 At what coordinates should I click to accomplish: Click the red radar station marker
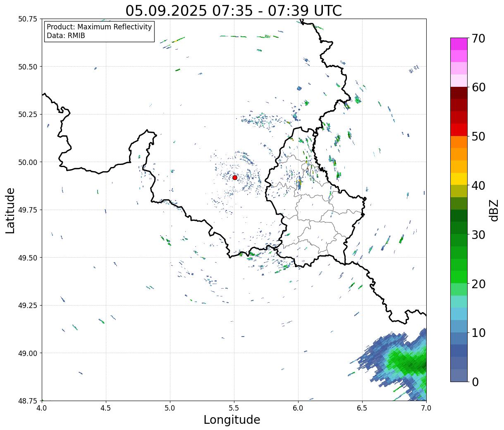tap(235, 177)
